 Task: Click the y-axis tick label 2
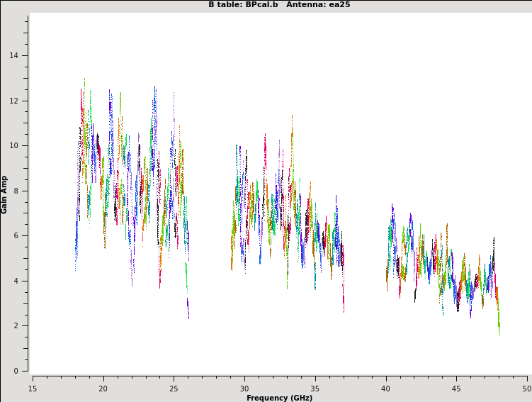pyautogui.click(x=17, y=326)
